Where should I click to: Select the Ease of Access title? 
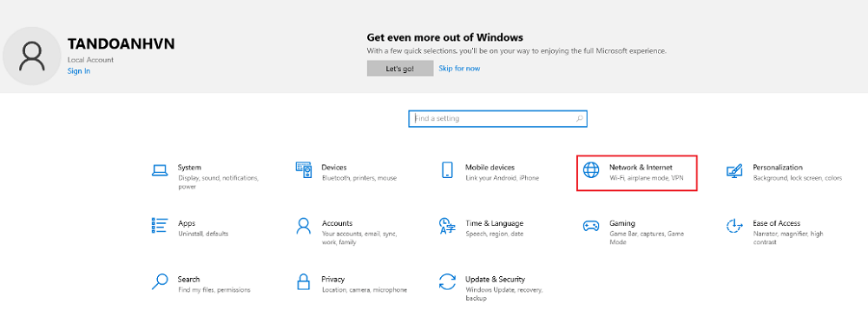777,223
